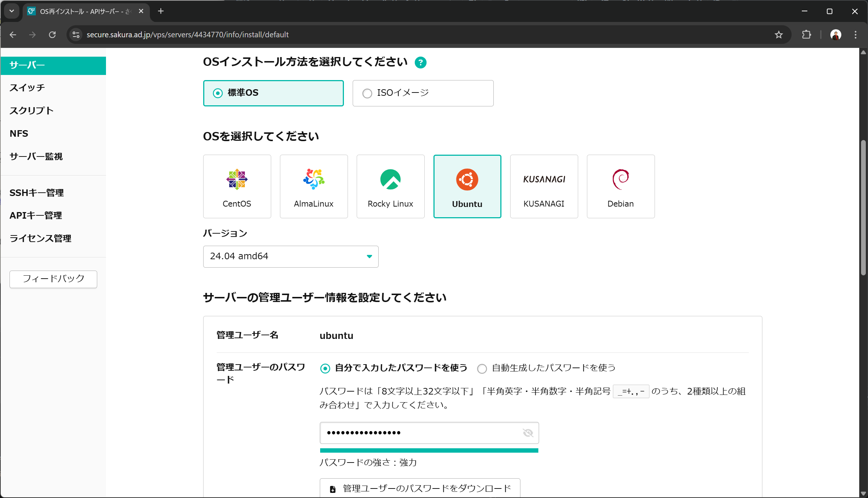Select the 標準OS install method
The image size is (868, 498).
(218, 93)
